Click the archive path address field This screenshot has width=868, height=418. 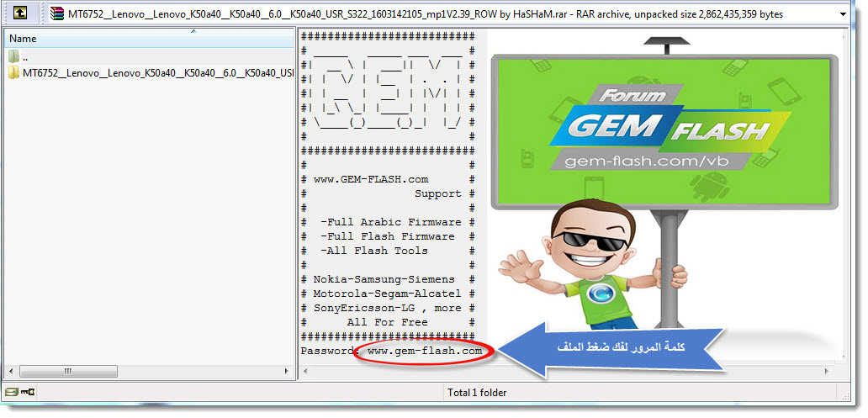click(x=448, y=13)
